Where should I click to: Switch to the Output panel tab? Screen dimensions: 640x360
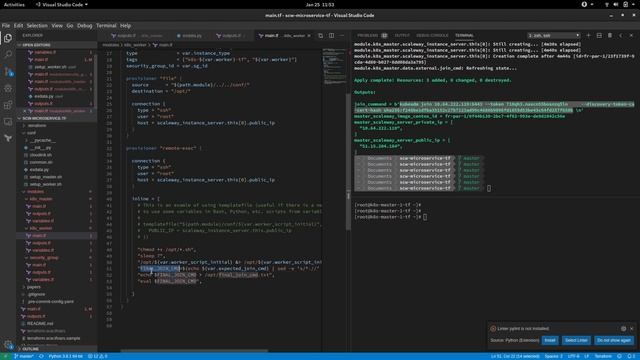pos(402,36)
